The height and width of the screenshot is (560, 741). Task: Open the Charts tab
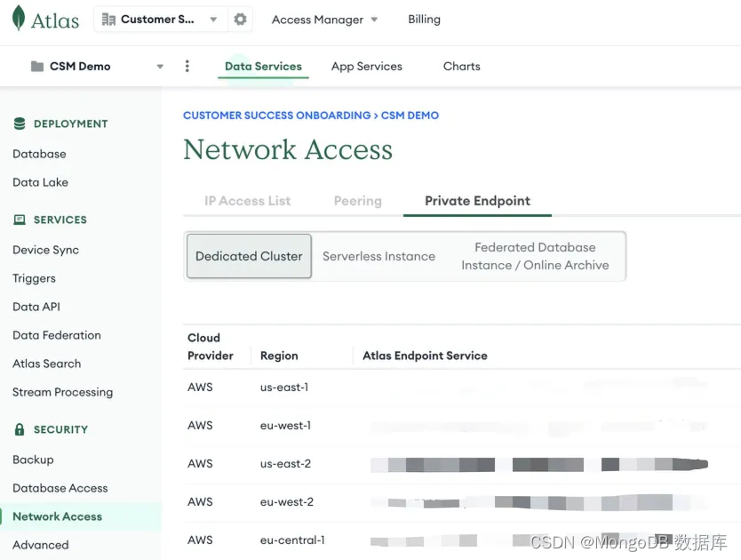point(462,66)
